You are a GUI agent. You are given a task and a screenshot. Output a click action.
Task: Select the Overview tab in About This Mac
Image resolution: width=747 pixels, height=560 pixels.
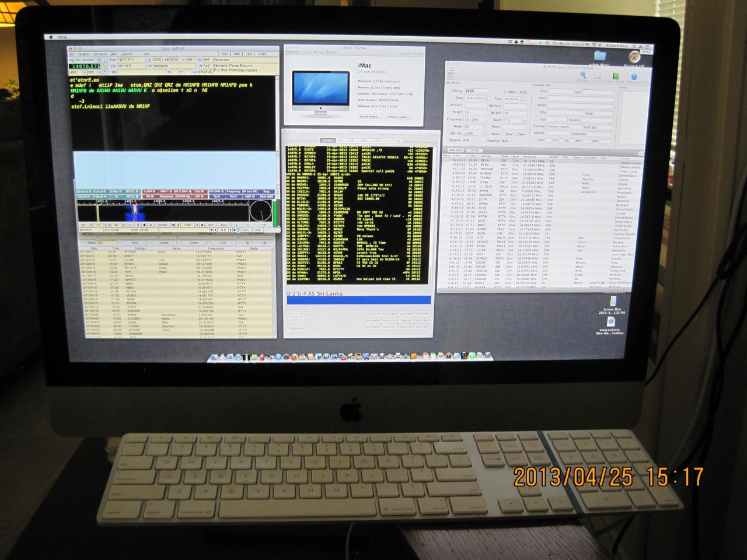(291, 52)
